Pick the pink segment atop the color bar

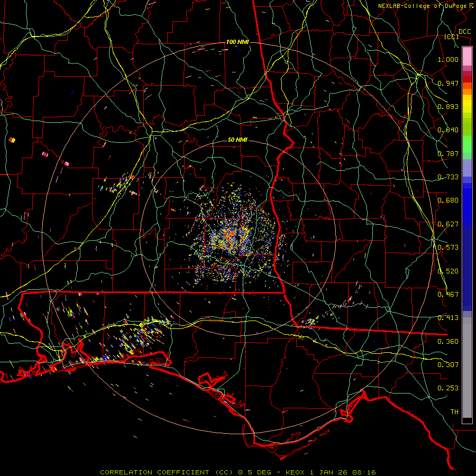(467, 57)
